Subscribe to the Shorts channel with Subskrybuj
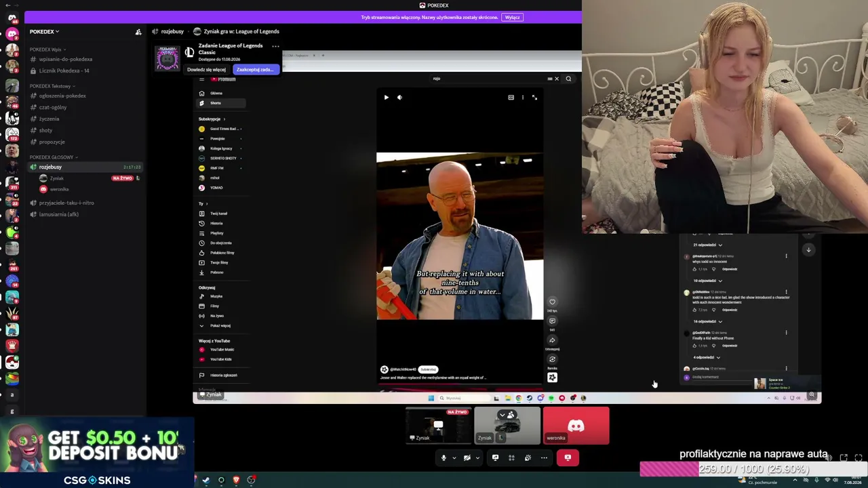Viewport: 868px width, 488px height. point(428,370)
